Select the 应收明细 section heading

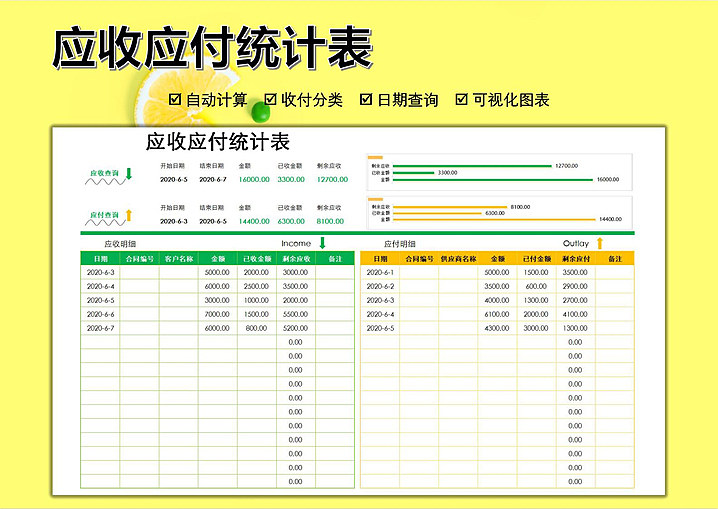120,244
